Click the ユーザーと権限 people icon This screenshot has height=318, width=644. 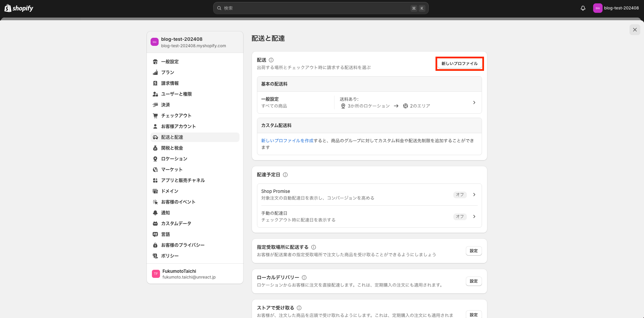click(155, 94)
